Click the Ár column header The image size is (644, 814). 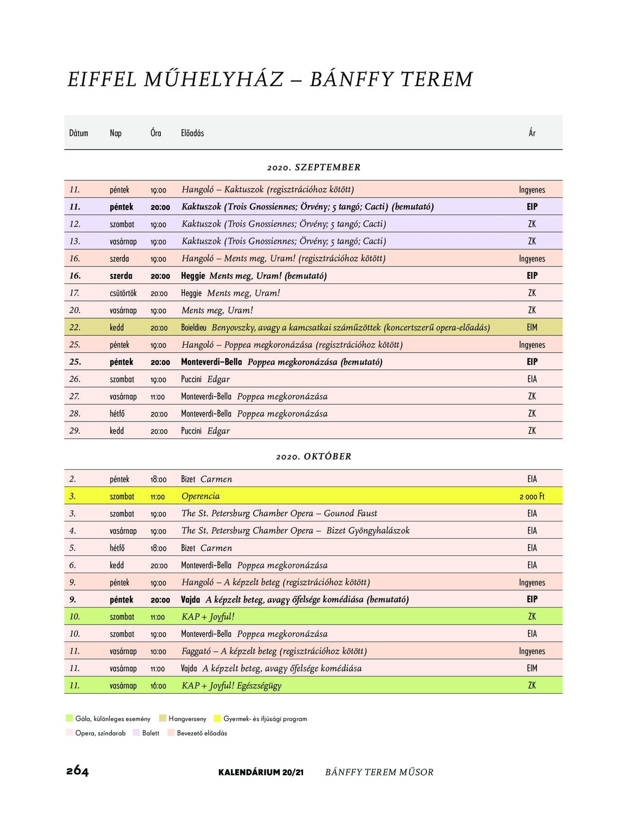click(532, 133)
